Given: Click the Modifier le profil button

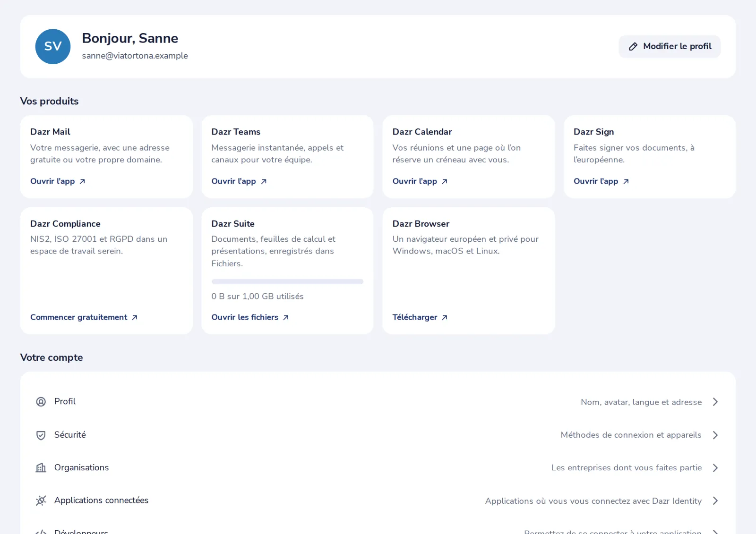Looking at the screenshot, I should (670, 46).
